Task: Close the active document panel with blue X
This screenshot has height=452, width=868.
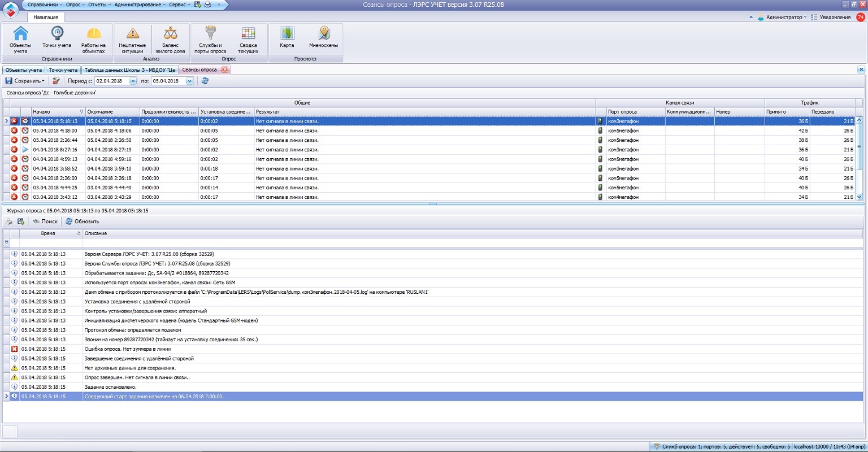Action: tap(861, 69)
